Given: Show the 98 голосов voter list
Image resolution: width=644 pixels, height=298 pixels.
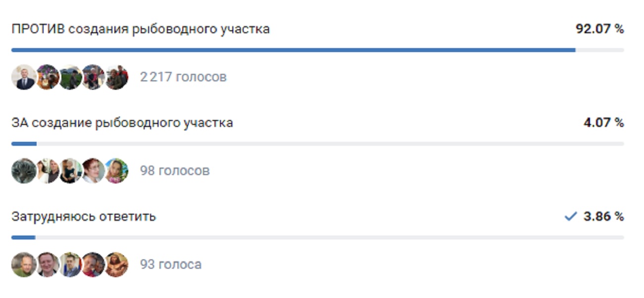Looking at the screenshot, I should [x=174, y=171].
